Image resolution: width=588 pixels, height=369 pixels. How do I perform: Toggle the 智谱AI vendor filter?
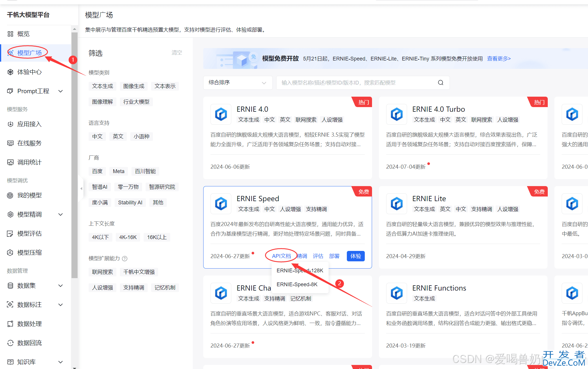[x=100, y=187]
